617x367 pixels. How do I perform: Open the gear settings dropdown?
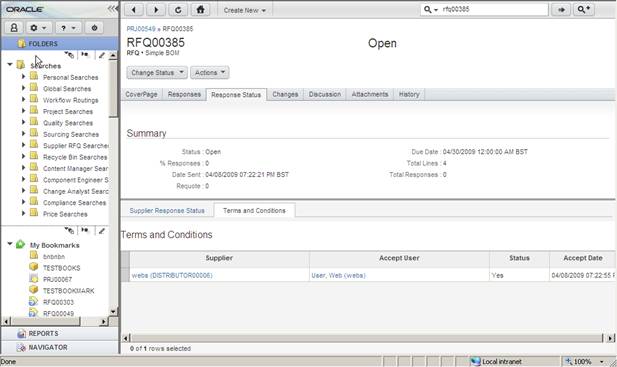pyautogui.click(x=38, y=28)
